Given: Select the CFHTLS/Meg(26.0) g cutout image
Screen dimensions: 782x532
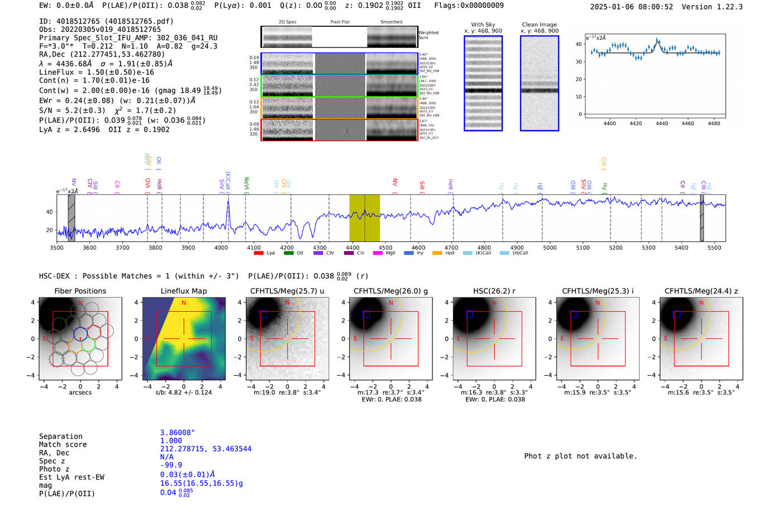Looking at the screenshot, I should (390, 338).
